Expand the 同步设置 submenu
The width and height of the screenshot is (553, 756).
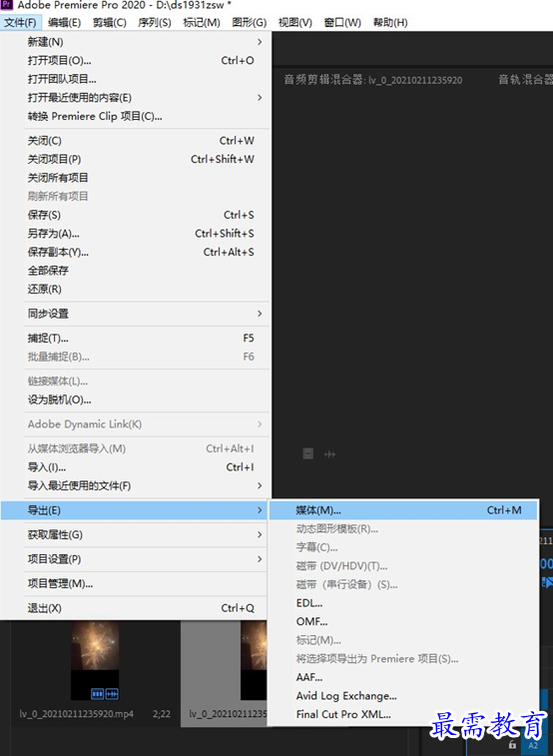pos(135,314)
